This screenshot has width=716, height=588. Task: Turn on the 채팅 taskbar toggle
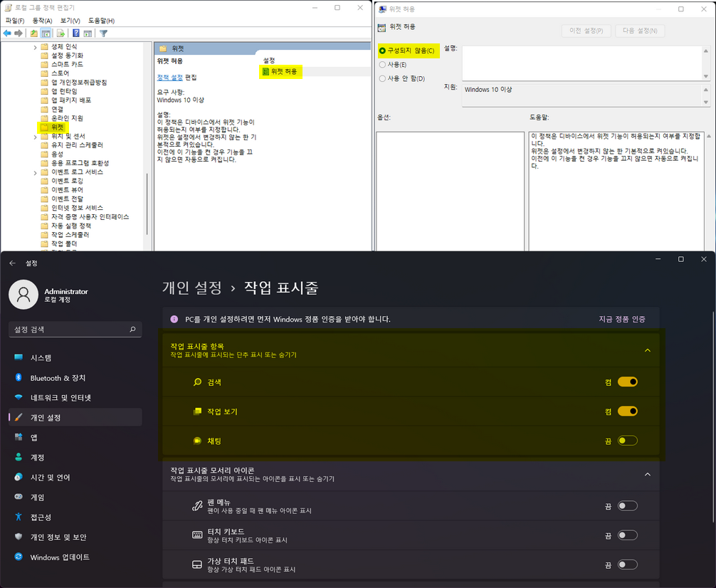tap(628, 441)
